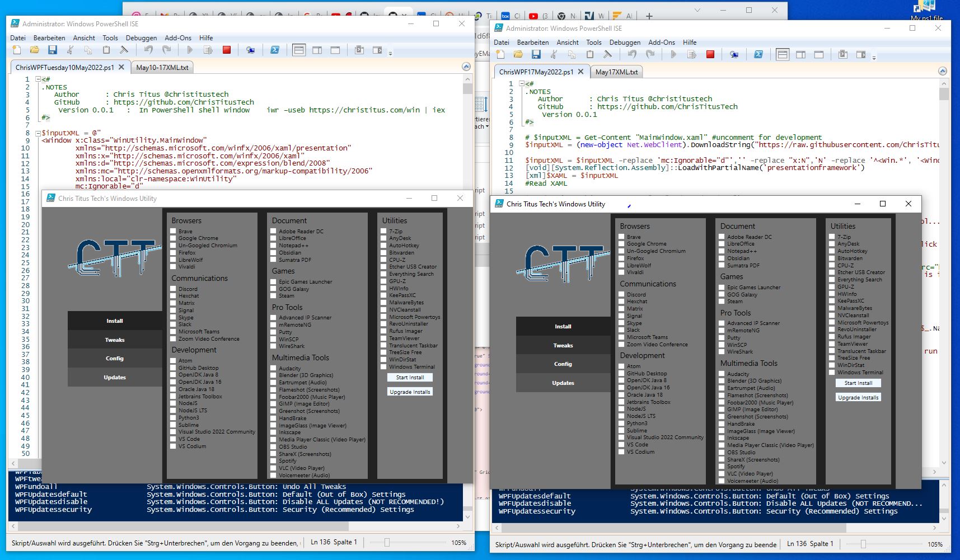Click New script icon in ChrisWPFTuesday10May2022.ps1 ISE window
This screenshot has width=960, height=560.
pyautogui.click(x=17, y=50)
